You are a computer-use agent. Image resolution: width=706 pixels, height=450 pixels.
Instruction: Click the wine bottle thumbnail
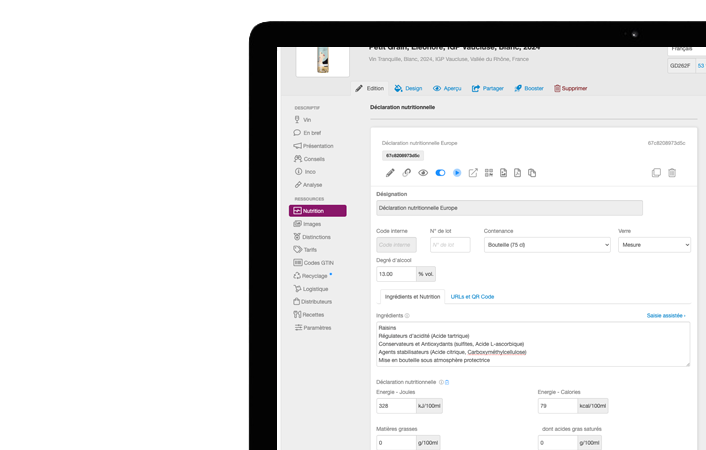[322, 61]
